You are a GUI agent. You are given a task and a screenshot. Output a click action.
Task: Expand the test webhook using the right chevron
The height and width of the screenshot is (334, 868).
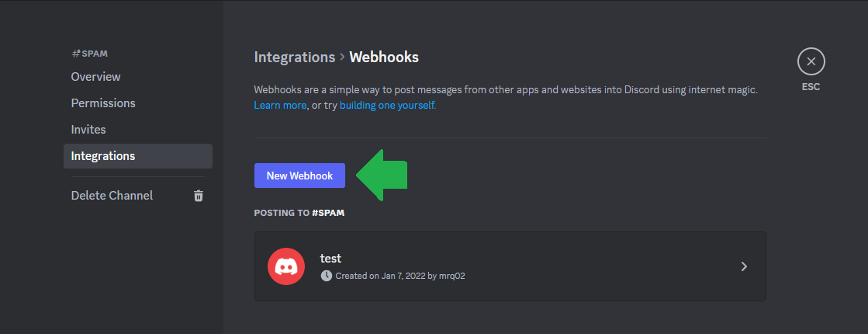744,266
